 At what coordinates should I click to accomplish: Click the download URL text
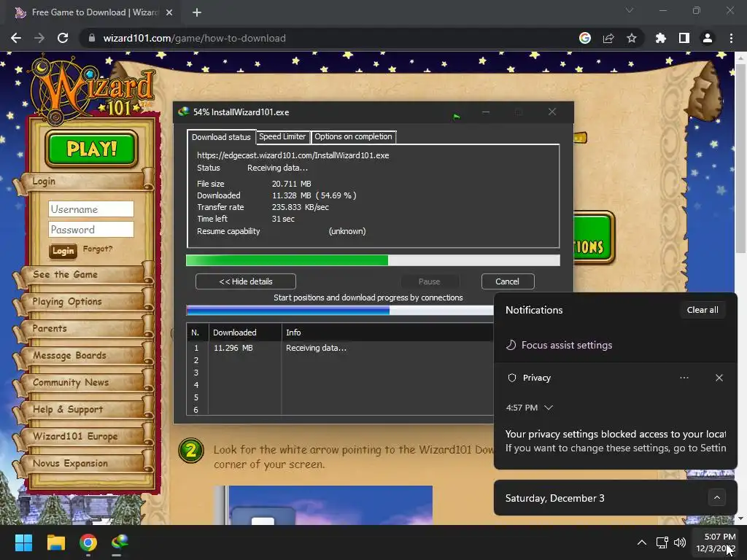coord(293,155)
